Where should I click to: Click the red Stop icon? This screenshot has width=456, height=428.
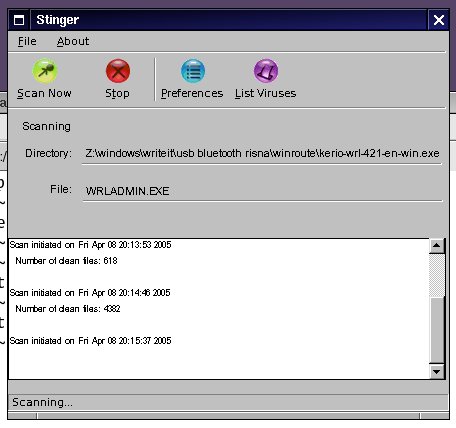(118, 71)
